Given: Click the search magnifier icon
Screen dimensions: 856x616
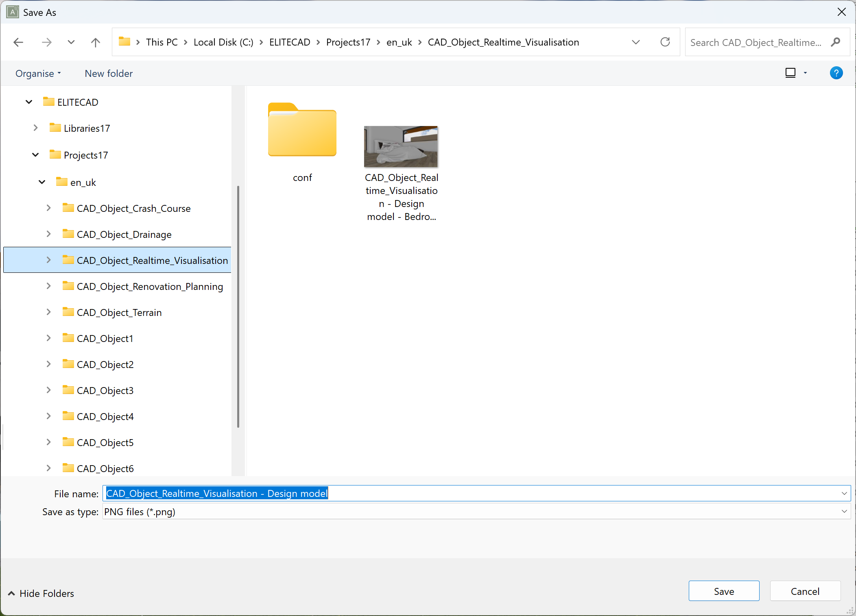Looking at the screenshot, I should click(836, 42).
